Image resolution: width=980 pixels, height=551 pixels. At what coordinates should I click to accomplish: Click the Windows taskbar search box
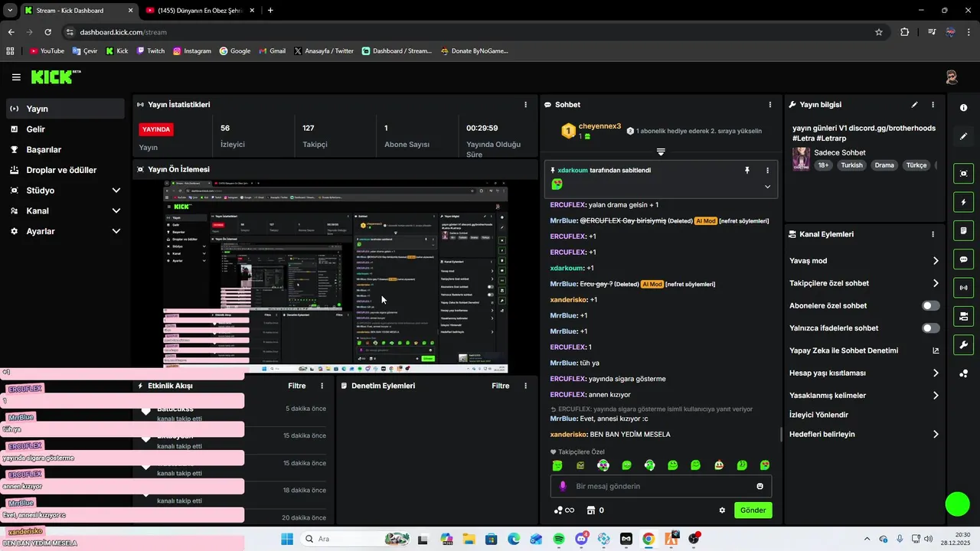click(356, 539)
